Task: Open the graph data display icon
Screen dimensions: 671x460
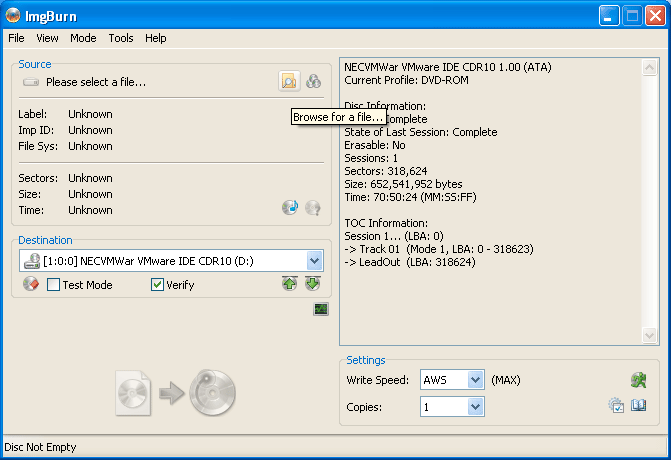Action: pyautogui.click(x=321, y=309)
